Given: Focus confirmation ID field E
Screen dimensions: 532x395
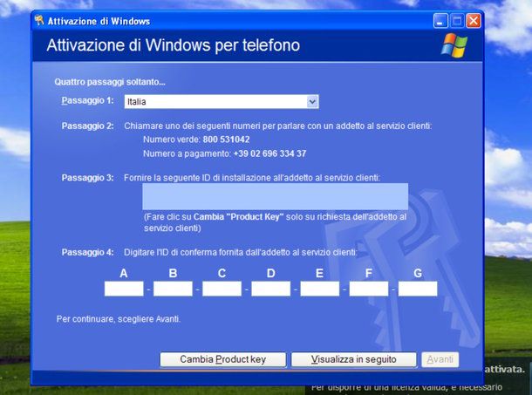Looking at the screenshot, I should point(319,289).
